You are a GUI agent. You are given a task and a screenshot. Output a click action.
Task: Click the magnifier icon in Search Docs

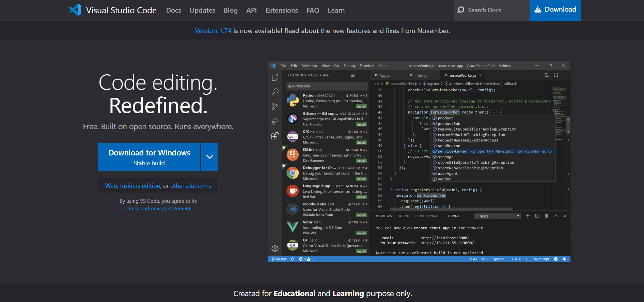[x=461, y=10]
